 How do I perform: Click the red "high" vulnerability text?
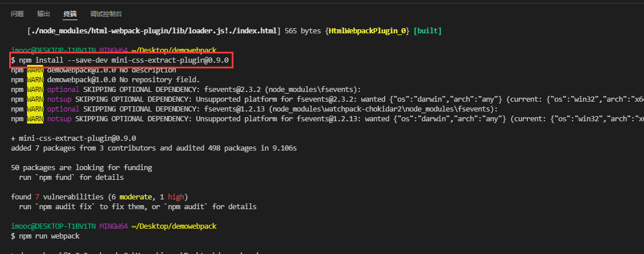[176, 197]
